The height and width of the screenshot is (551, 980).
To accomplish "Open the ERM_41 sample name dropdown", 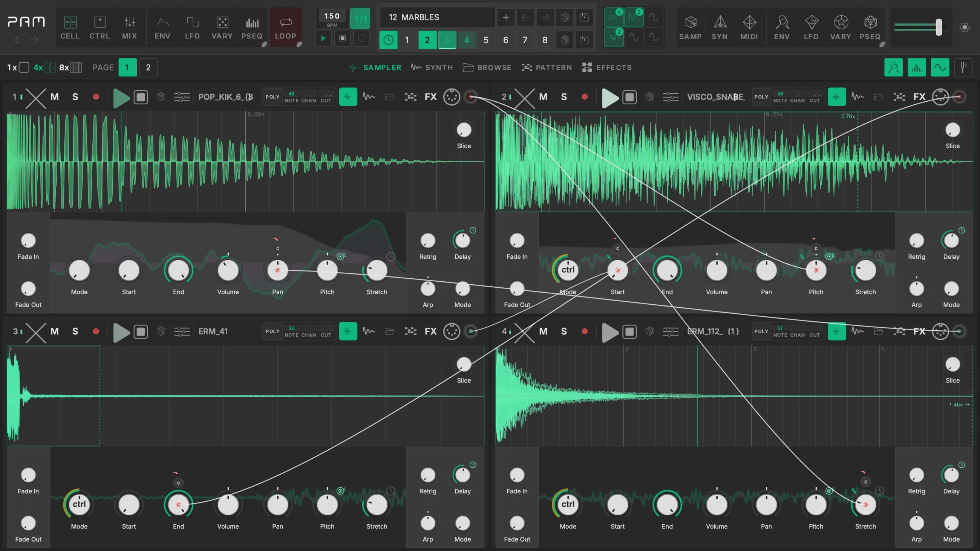I will tap(213, 331).
